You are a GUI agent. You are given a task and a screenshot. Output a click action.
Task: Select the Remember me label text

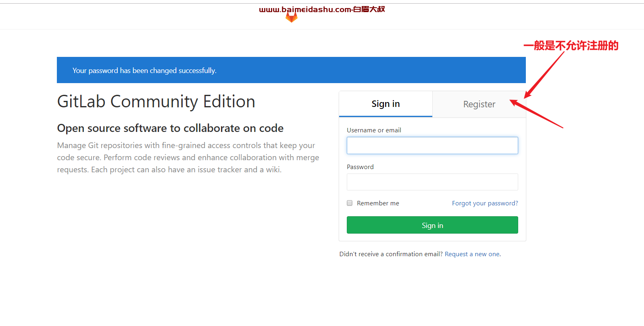point(378,203)
